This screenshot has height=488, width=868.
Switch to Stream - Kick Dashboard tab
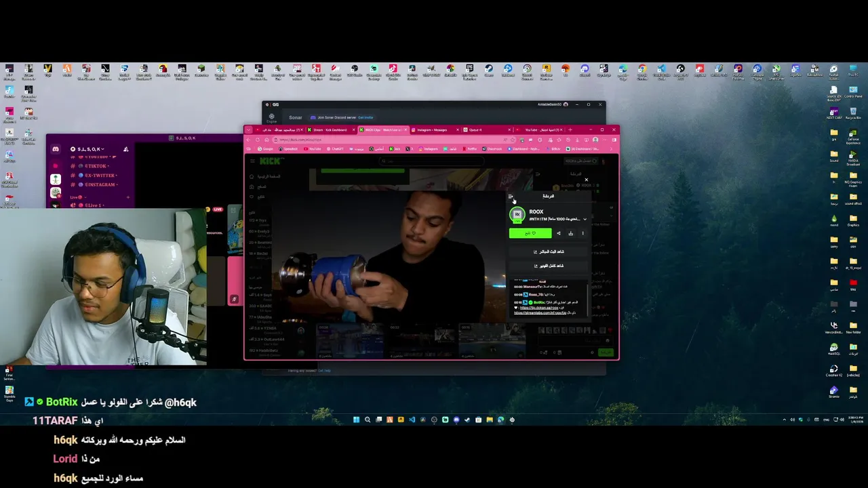point(330,129)
